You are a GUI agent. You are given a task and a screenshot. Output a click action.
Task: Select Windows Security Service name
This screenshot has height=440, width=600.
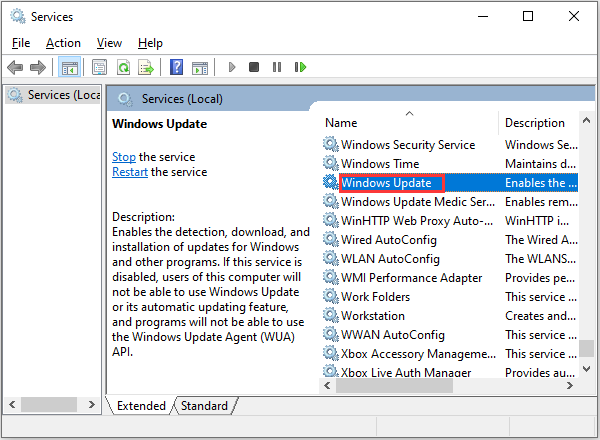coord(408,145)
